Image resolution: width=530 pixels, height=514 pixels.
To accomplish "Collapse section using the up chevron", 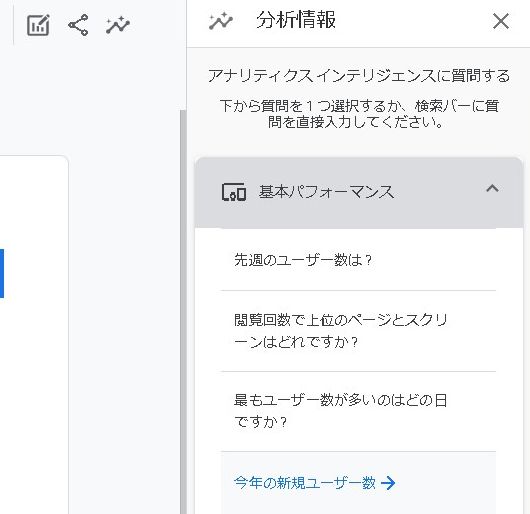I will click(x=492, y=188).
